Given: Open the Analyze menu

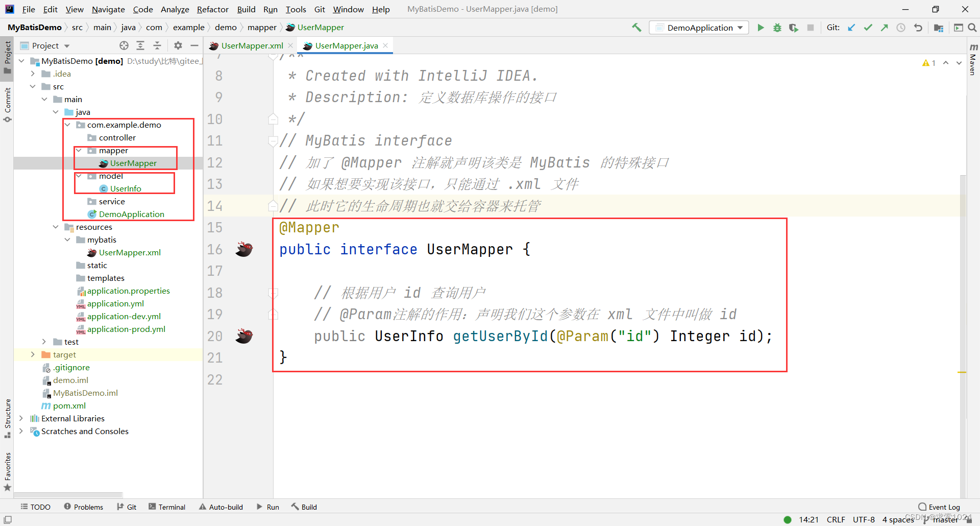Looking at the screenshot, I should tap(175, 9).
